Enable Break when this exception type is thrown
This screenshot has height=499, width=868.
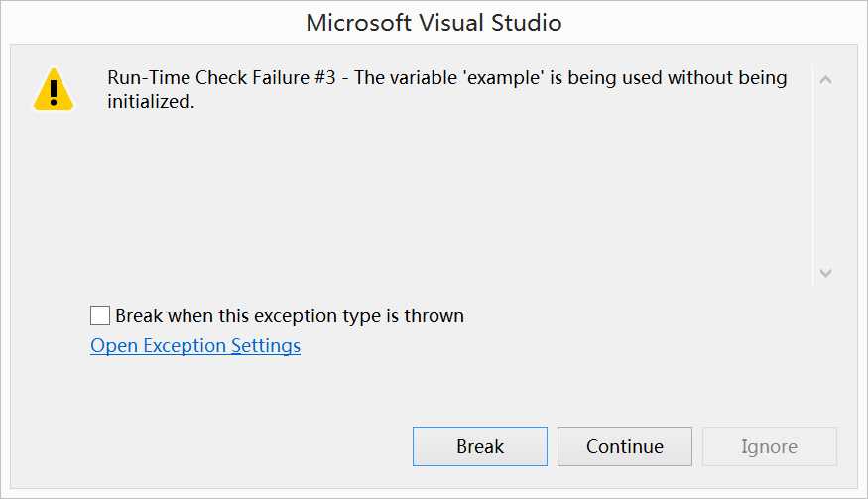99,315
